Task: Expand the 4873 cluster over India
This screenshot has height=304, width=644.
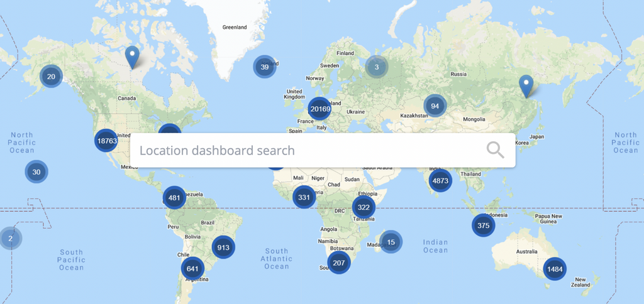Action: pyautogui.click(x=440, y=181)
